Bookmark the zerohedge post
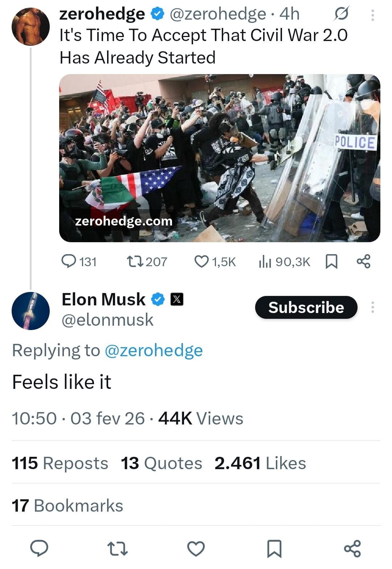 point(332,261)
